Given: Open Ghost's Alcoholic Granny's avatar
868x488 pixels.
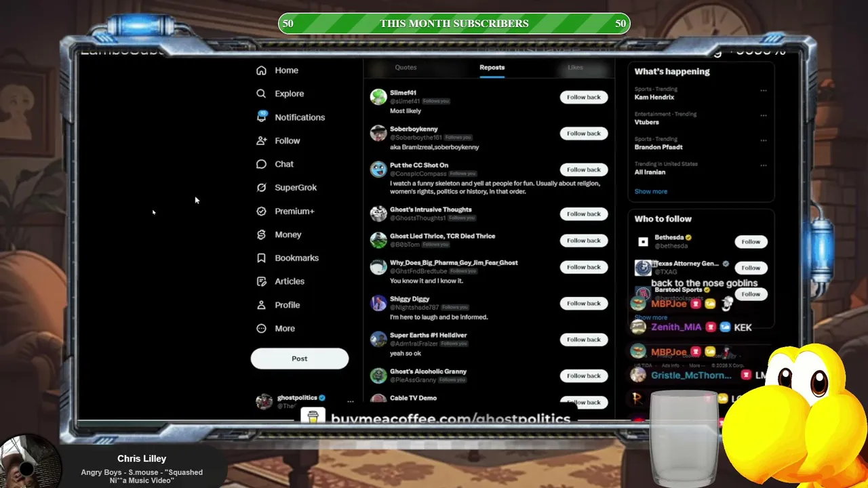Looking at the screenshot, I should coord(378,375).
